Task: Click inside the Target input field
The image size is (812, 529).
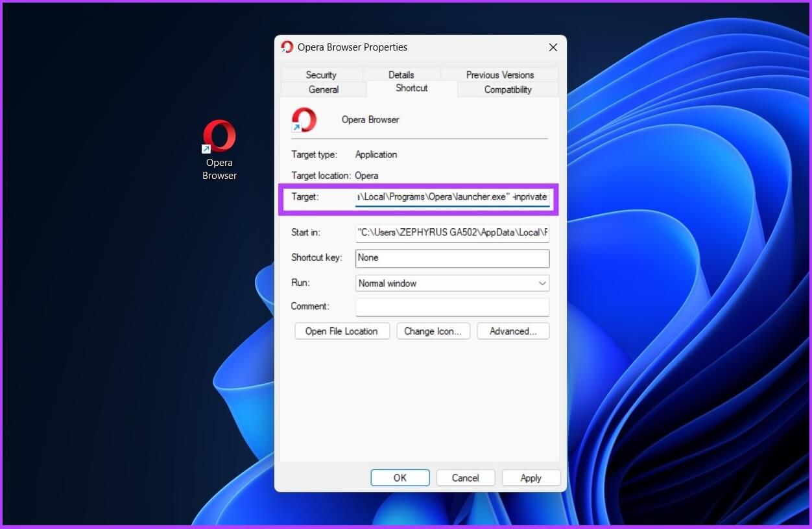Action: click(x=453, y=196)
